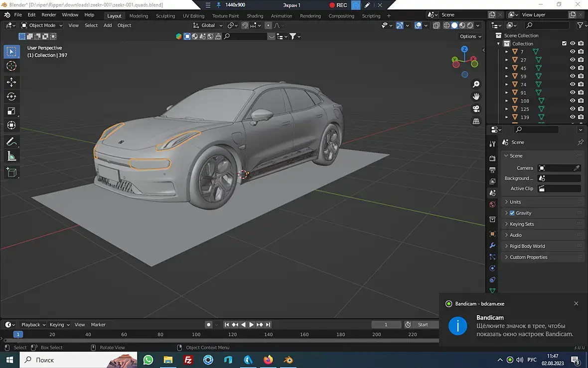This screenshot has width=588, height=368.
Task: Click frame 100 on the timeline
Action: [x=196, y=335]
